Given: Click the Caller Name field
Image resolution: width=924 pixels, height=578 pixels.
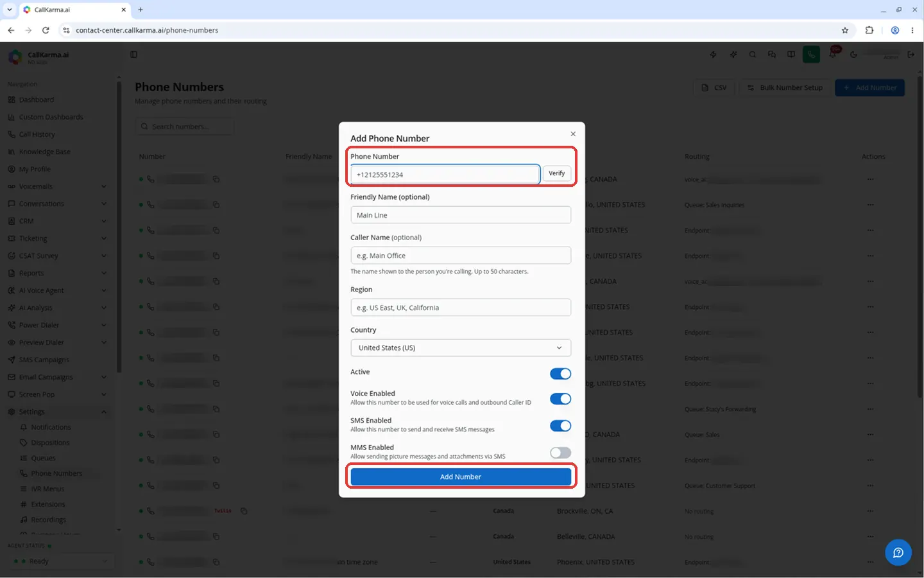Looking at the screenshot, I should click(461, 256).
